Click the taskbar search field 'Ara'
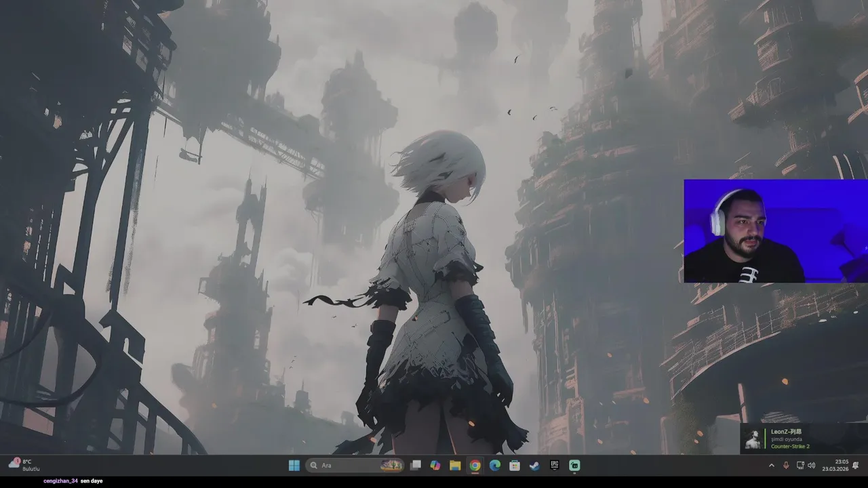This screenshot has height=488, width=868. pyautogui.click(x=355, y=465)
